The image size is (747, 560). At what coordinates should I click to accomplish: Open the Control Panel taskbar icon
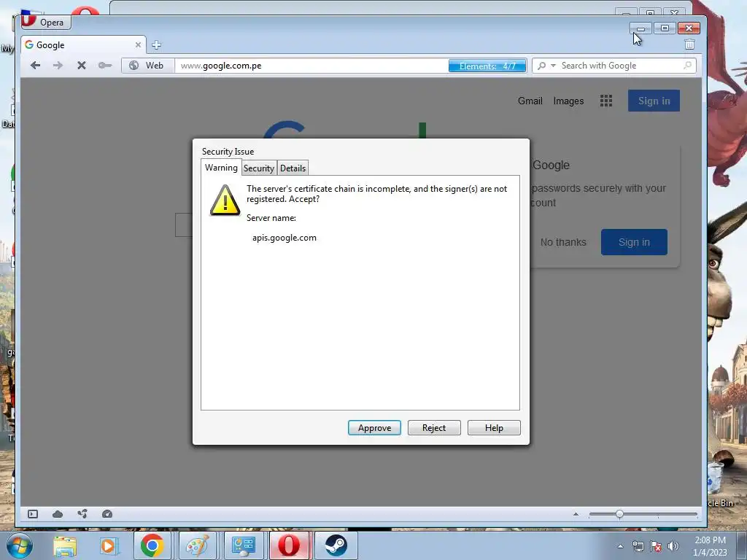click(x=243, y=545)
